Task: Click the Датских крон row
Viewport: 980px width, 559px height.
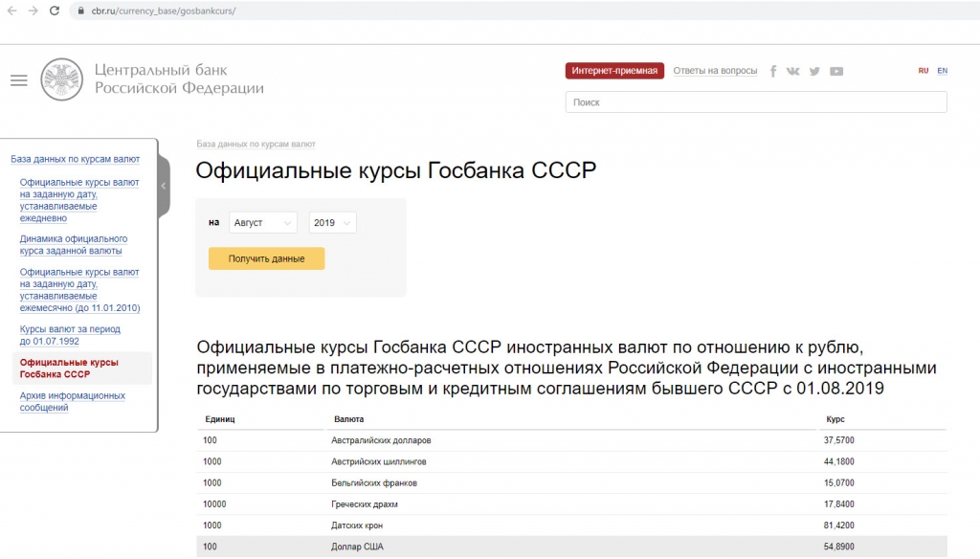Action: (572, 525)
